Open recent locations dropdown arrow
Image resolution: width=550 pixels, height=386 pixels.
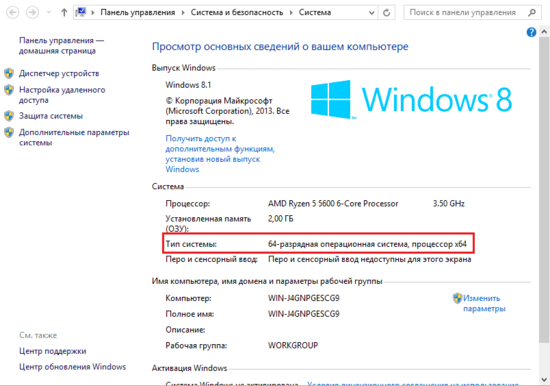point(49,13)
